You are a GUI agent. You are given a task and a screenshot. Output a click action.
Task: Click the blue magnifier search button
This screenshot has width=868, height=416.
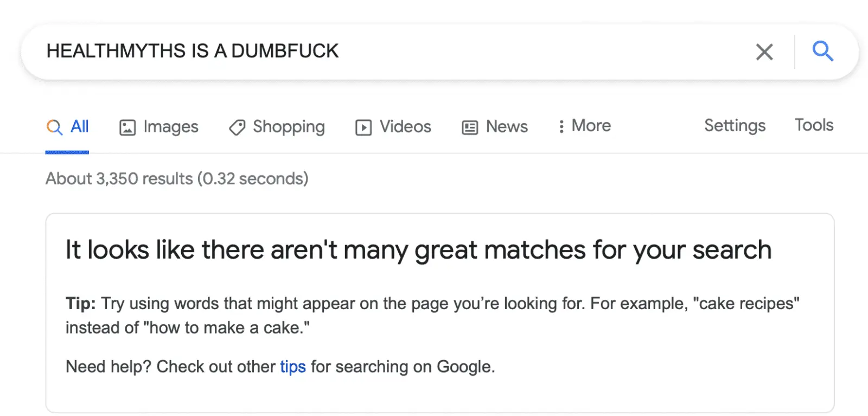[x=822, y=52]
